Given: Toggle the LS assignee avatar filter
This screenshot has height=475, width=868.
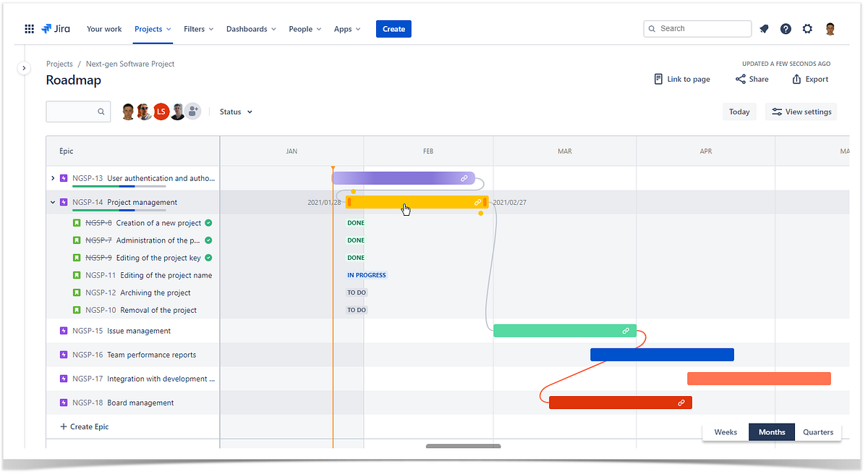Looking at the screenshot, I should pyautogui.click(x=161, y=112).
